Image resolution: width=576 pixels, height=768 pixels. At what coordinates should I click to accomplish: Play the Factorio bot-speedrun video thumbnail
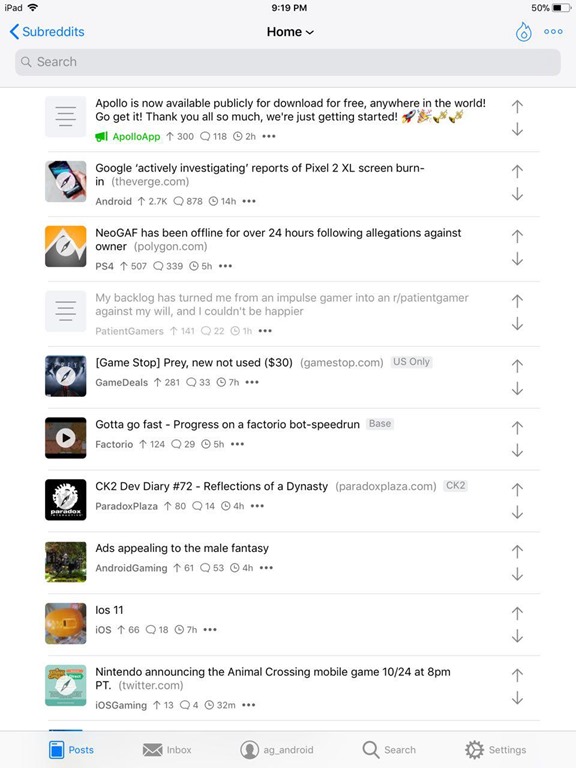pyautogui.click(x=66, y=438)
